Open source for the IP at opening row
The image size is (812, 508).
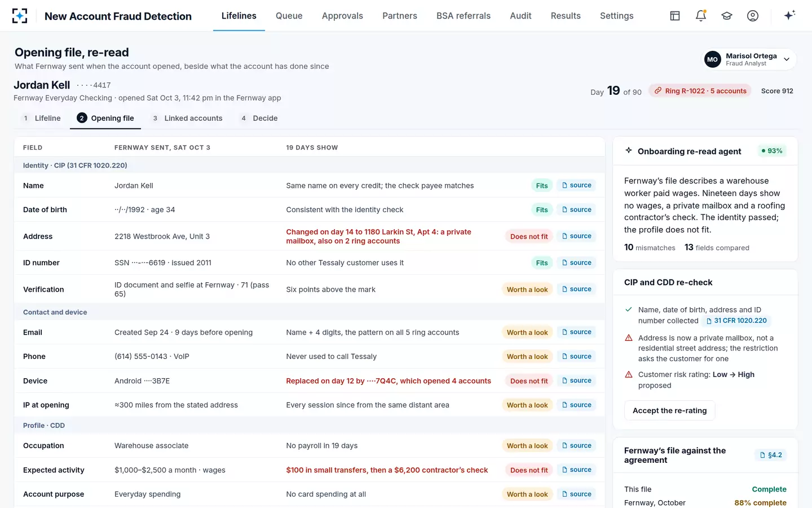576,405
